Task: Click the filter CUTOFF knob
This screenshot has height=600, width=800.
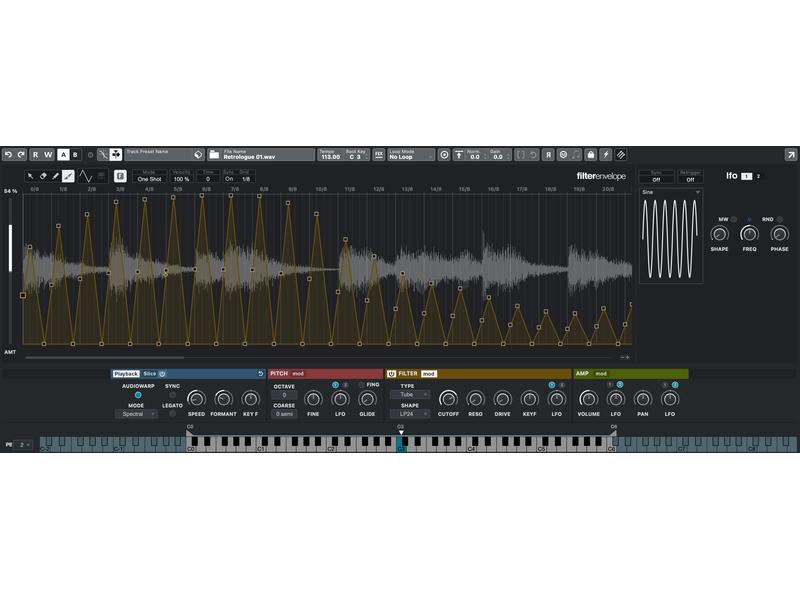Action: point(448,399)
